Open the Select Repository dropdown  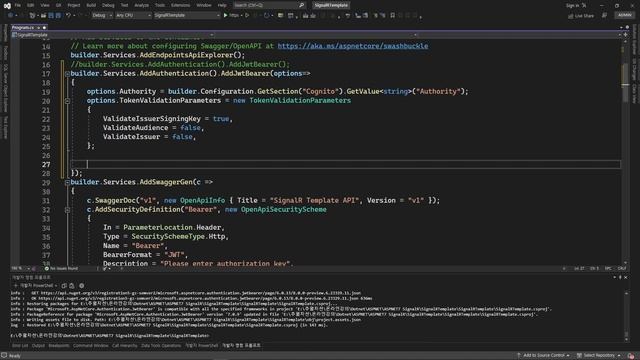[599, 356]
